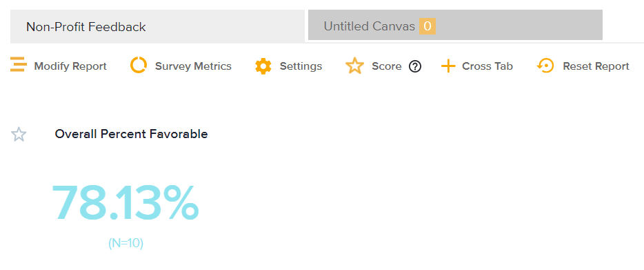The image size is (644, 270).
Task: Click the Untitled Canvas count badge
Action: pyautogui.click(x=427, y=26)
